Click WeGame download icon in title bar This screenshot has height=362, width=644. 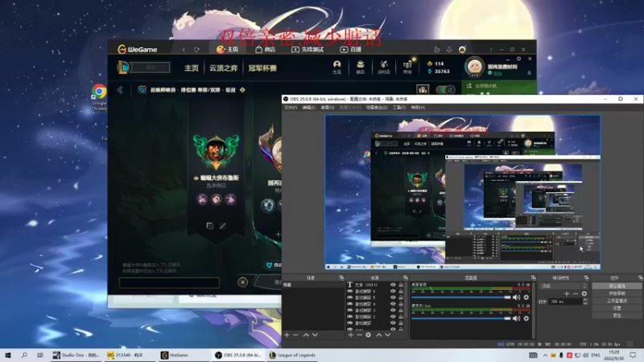[x=449, y=49]
